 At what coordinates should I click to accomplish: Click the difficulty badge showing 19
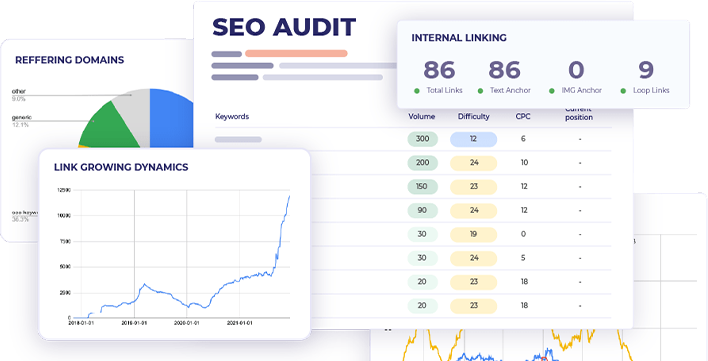pos(473,234)
